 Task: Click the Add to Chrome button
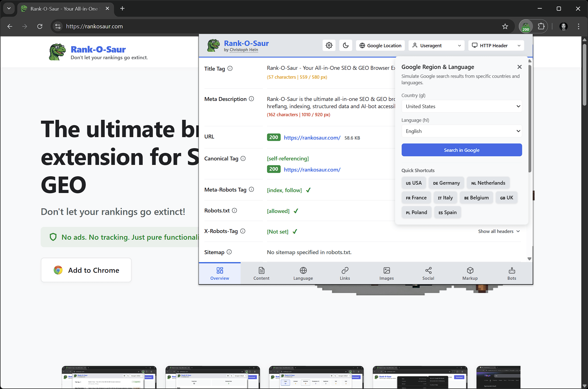pyautogui.click(x=86, y=270)
